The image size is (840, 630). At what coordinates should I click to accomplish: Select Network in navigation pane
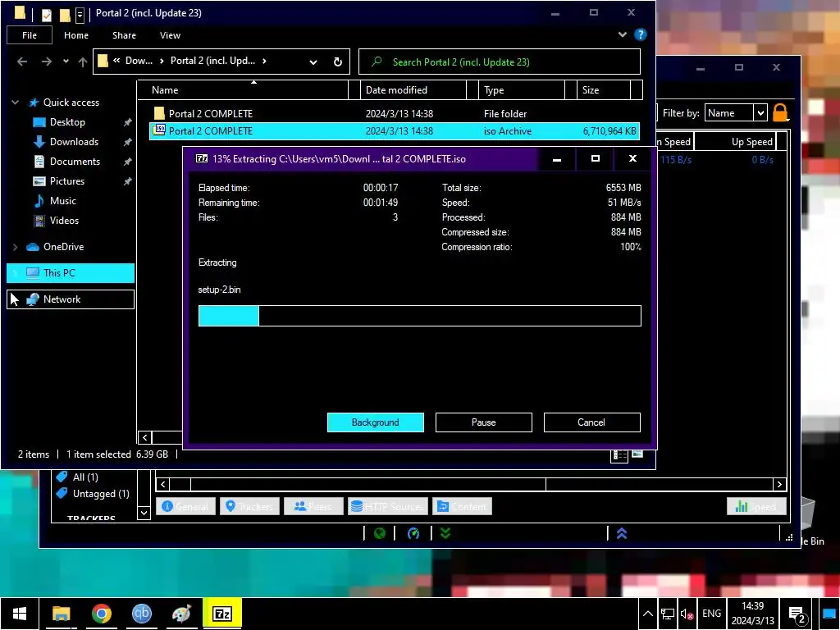(71, 299)
